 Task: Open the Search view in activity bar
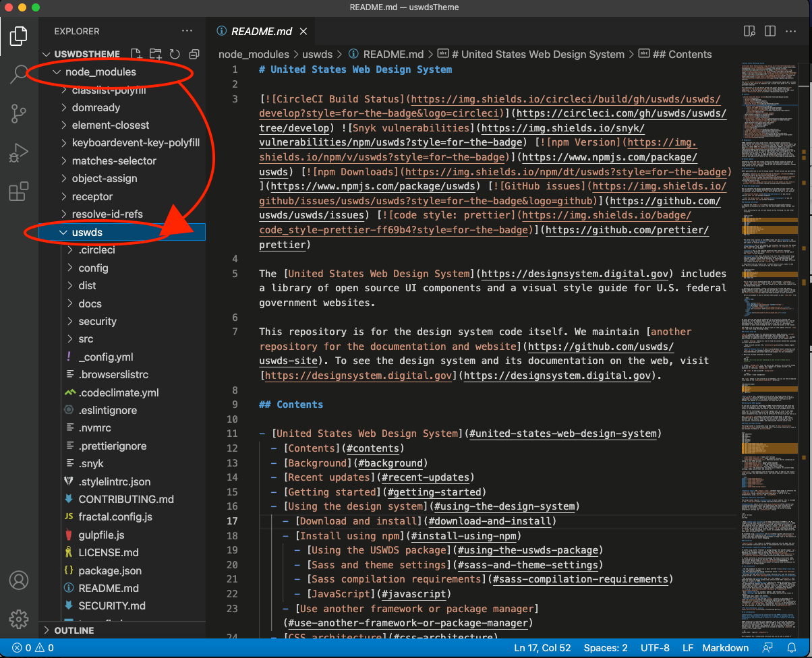[x=19, y=74]
